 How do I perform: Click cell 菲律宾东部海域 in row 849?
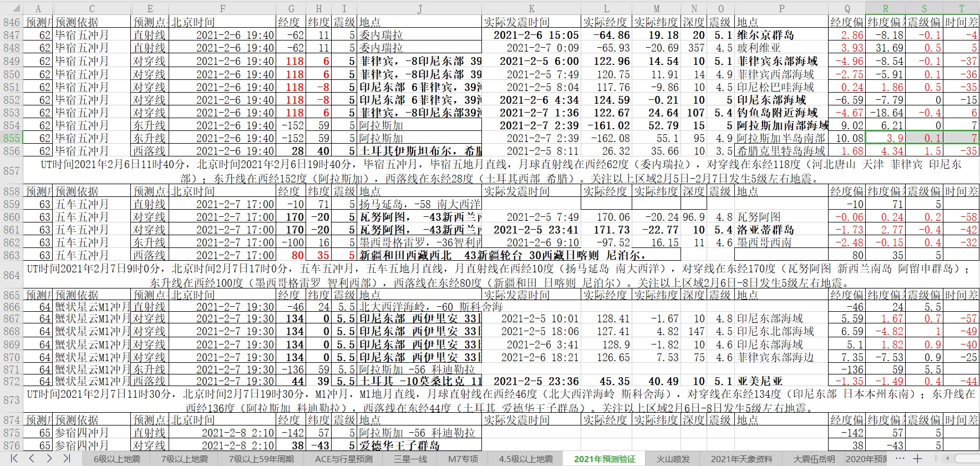pyautogui.click(x=781, y=61)
